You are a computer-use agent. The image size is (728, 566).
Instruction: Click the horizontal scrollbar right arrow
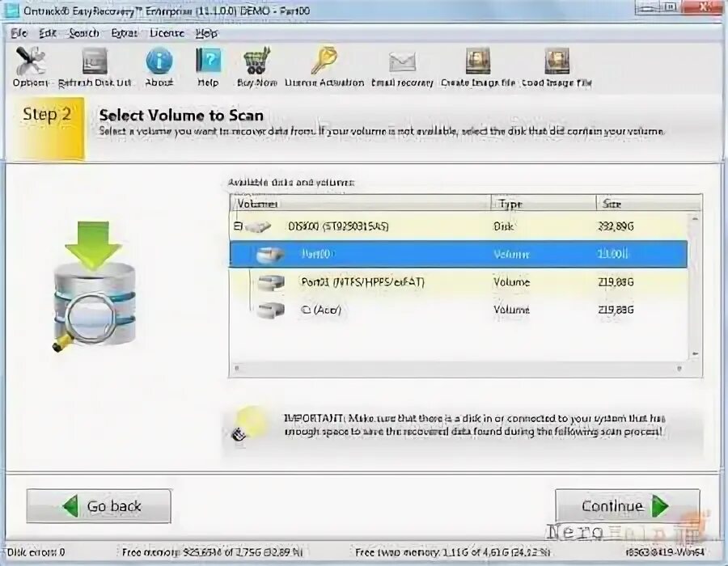click(x=679, y=369)
